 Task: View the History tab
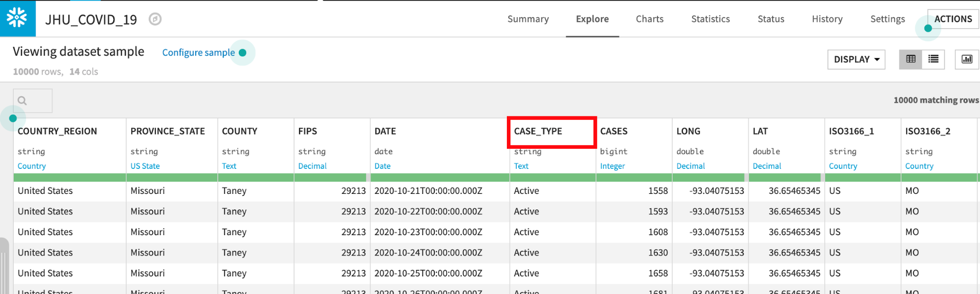coord(827,19)
